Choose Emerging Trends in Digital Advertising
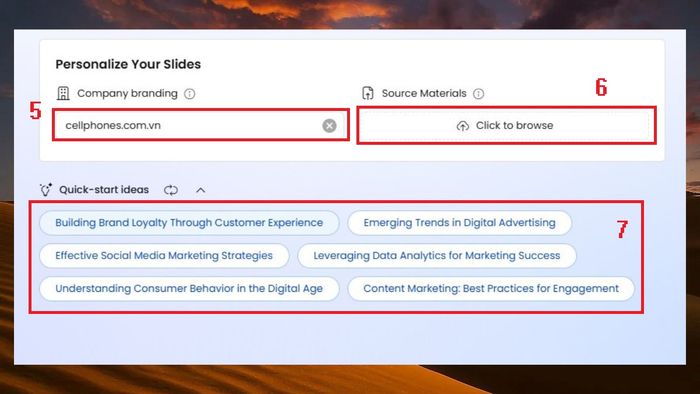 pos(459,223)
